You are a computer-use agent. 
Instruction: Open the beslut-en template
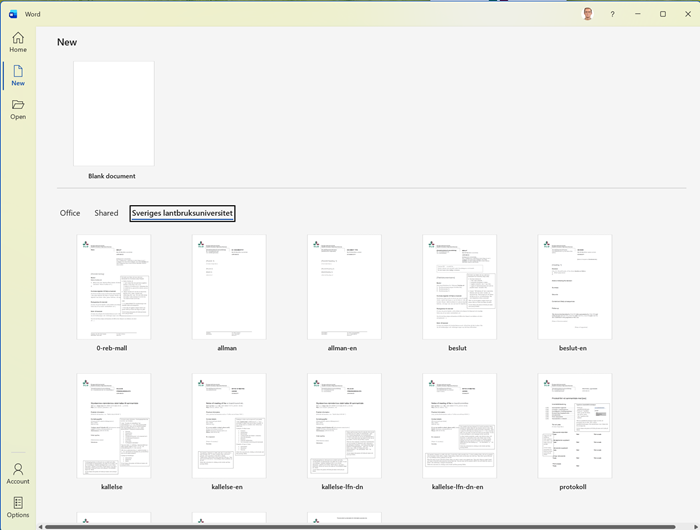tap(574, 287)
